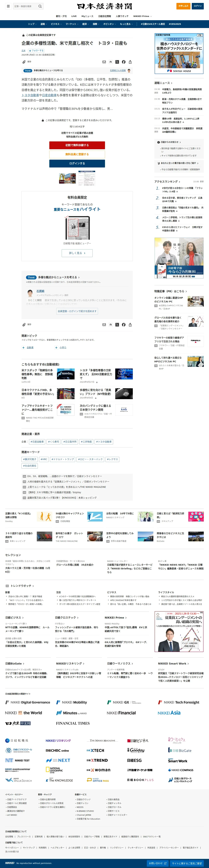Open the 朝刊・夕刊 menu item
209x868 pixels.
tap(61, 16)
